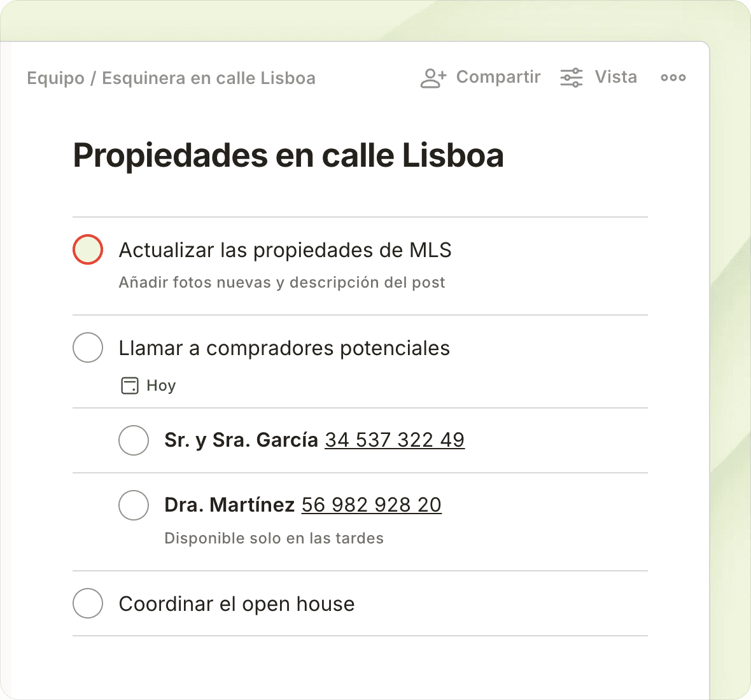The width and height of the screenshot is (751, 700).
Task: Open the Coordinar el open house task text
Action: 237,604
